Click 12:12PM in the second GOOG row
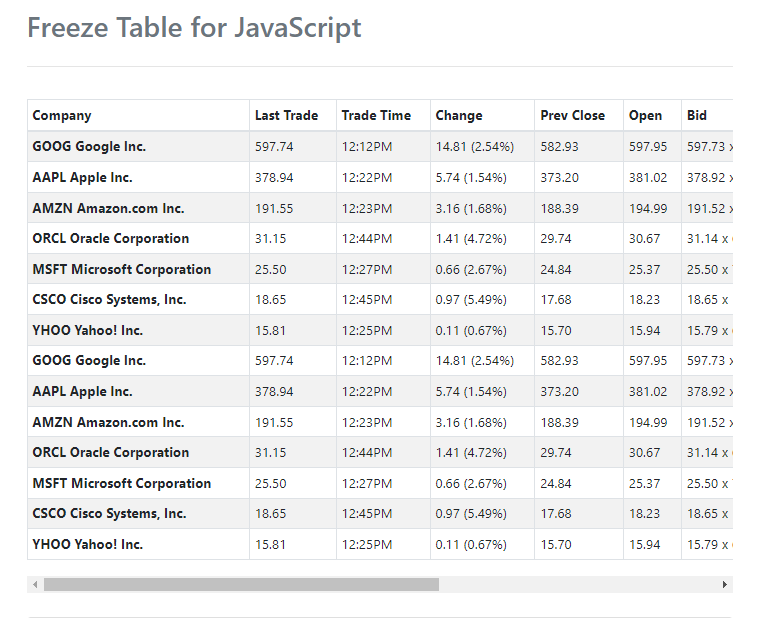 click(367, 361)
